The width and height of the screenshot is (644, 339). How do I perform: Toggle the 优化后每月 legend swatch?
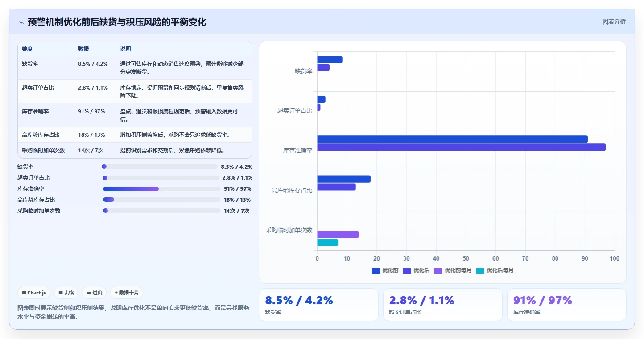click(x=480, y=270)
